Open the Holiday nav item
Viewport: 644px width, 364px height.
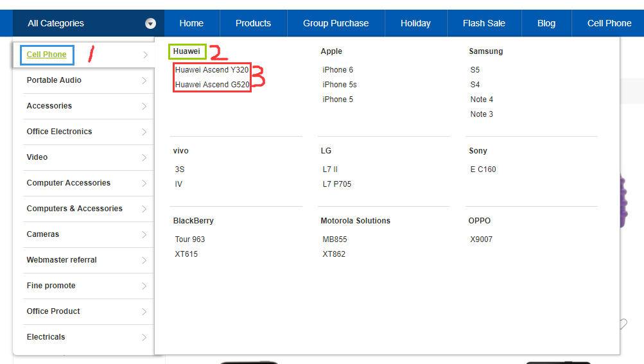(415, 23)
